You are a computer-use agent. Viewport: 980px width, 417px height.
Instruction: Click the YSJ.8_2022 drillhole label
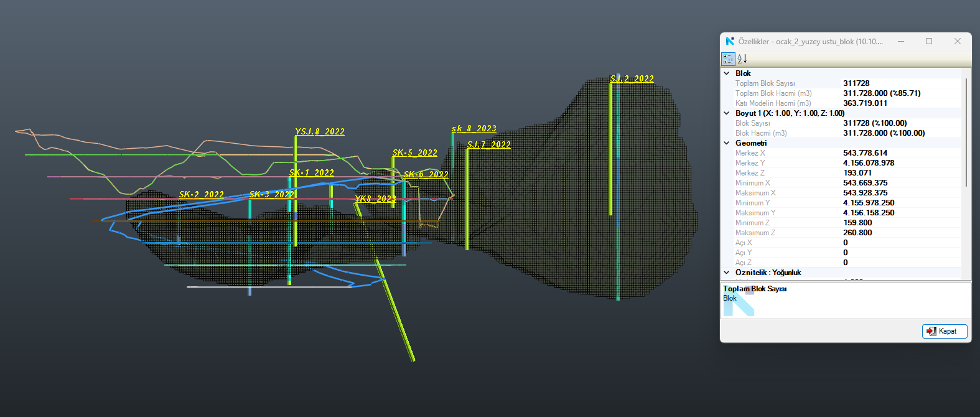[320, 132]
